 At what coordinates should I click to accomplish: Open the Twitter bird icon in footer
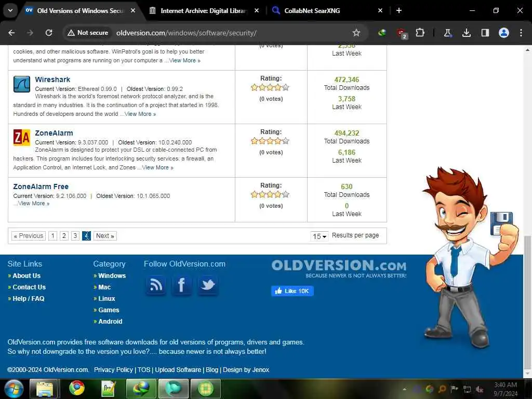(208, 285)
